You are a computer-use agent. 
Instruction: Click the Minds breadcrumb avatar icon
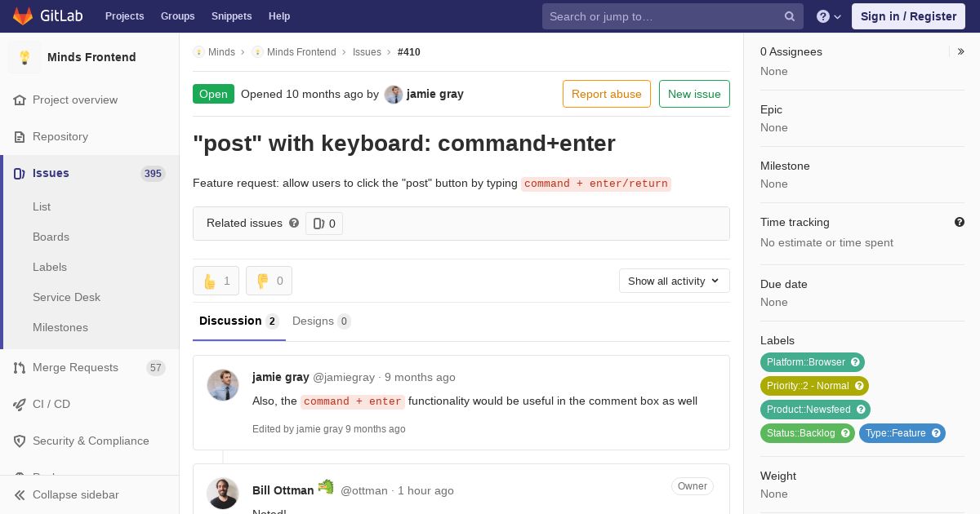click(198, 52)
